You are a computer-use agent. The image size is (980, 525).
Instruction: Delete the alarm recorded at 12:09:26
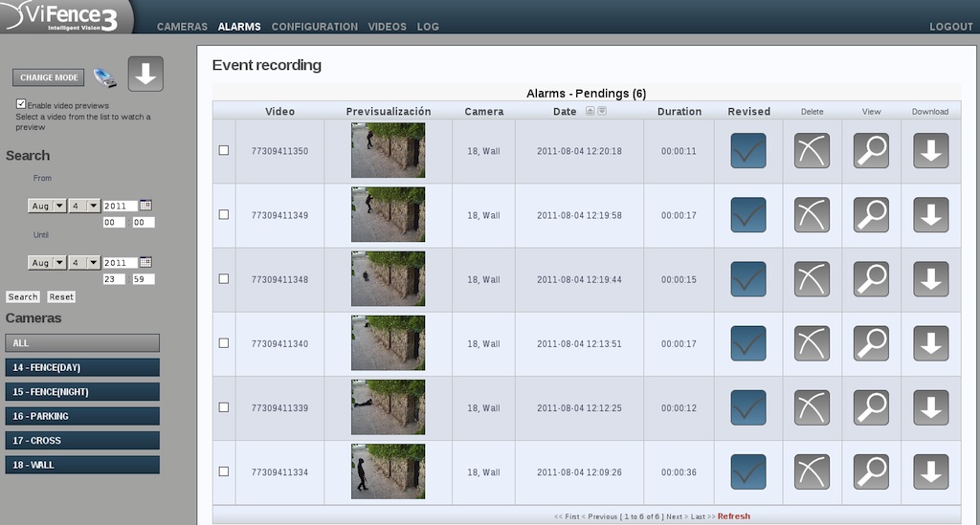[812, 471]
